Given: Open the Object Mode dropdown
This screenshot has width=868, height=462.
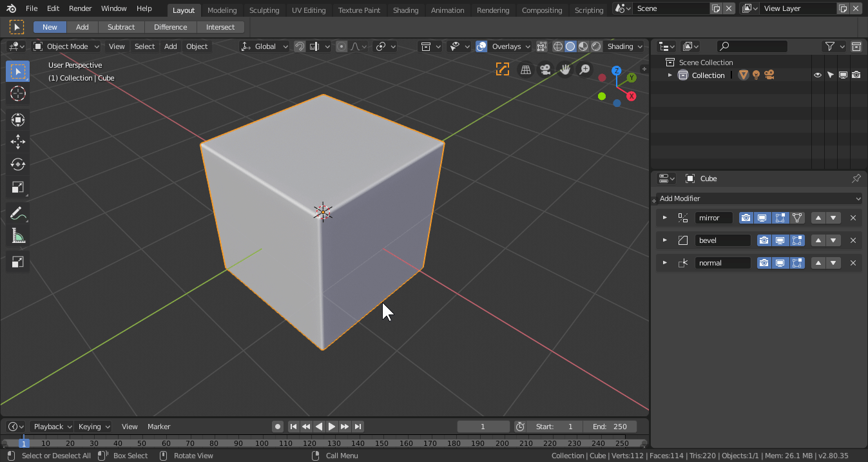Looking at the screenshot, I should coord(67,46).
